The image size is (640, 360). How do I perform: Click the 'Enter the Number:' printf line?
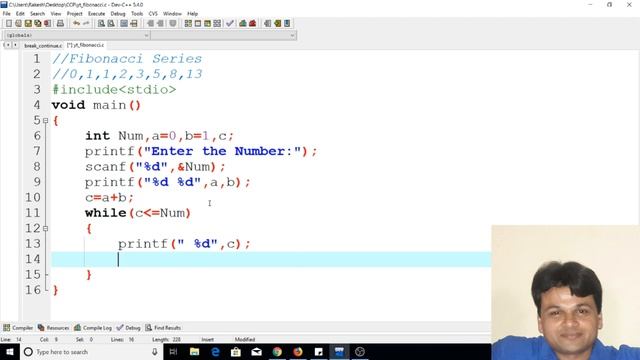click(x=201, y=151)
